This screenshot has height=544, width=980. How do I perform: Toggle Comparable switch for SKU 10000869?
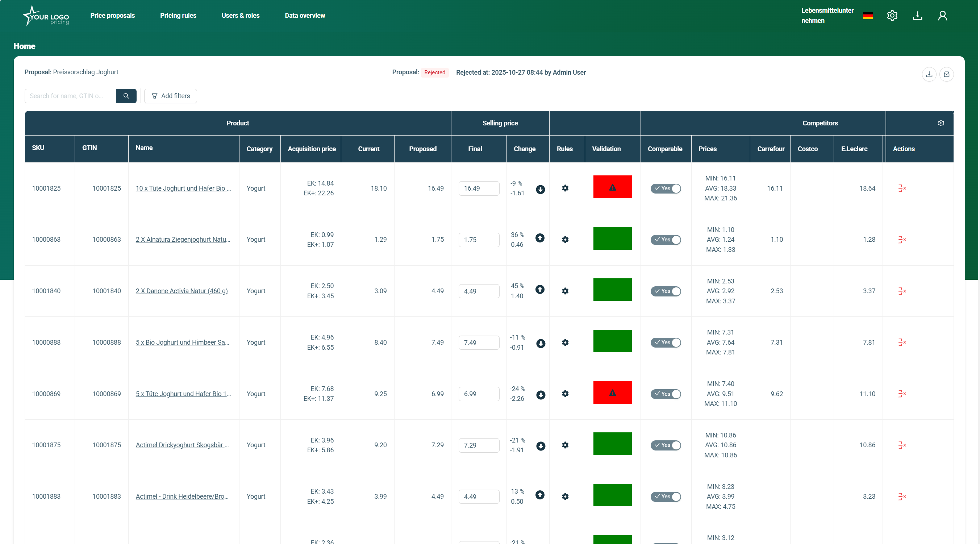pyautogui.click(x=666, y=394)
